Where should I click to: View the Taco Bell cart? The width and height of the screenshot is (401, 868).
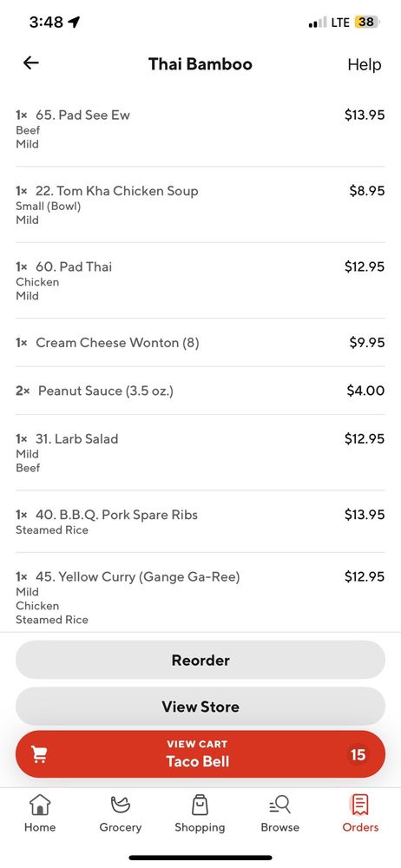(x=200, y=754)
